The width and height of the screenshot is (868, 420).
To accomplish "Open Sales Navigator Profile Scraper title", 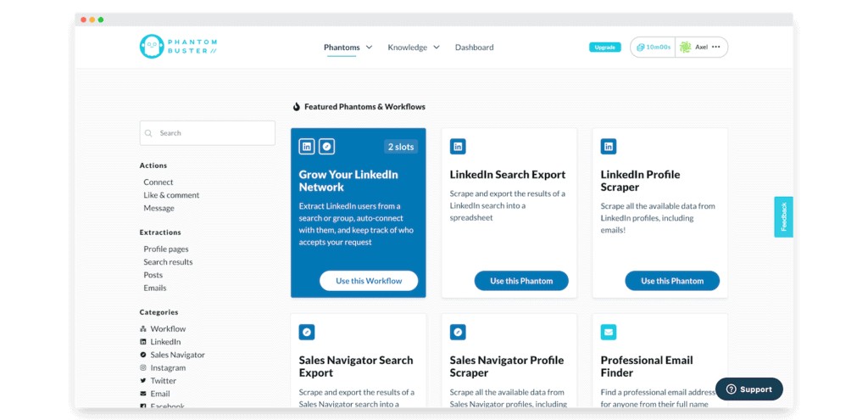I will [507, 367].
